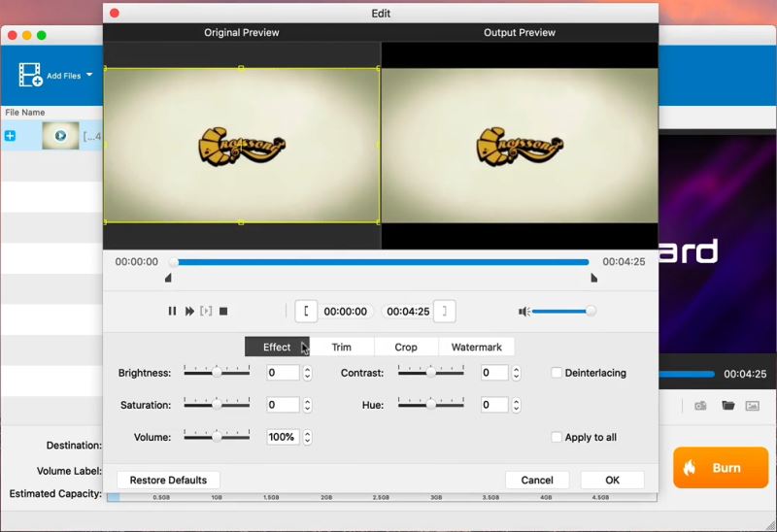777x532 pixels.
Task: Click the Hue stepper arrows
Action: click(517, 405)
